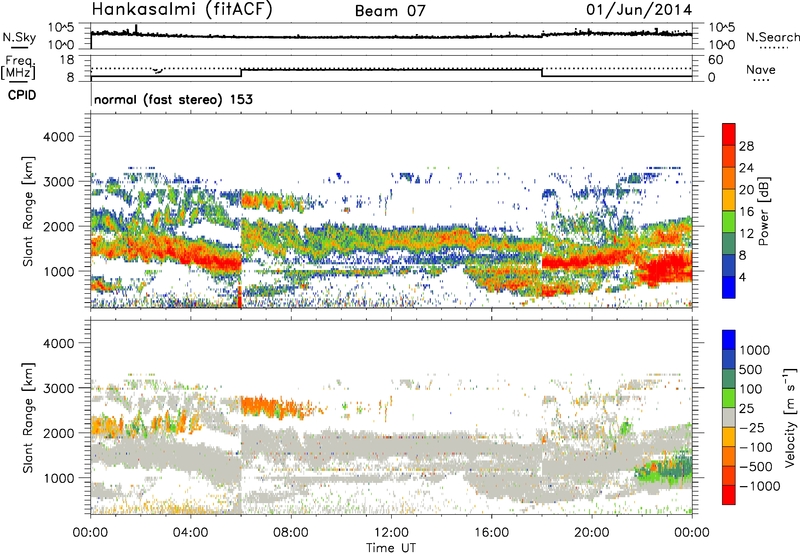Click the 'Velocity [m s-1]' colorbar label
The width and height of the screenshot is (800, 554).
pos(790,417)
